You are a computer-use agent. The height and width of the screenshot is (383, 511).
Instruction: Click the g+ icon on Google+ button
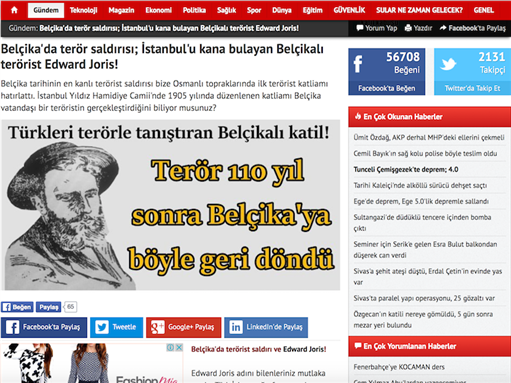pyautogui.click(x=157, y=327)
